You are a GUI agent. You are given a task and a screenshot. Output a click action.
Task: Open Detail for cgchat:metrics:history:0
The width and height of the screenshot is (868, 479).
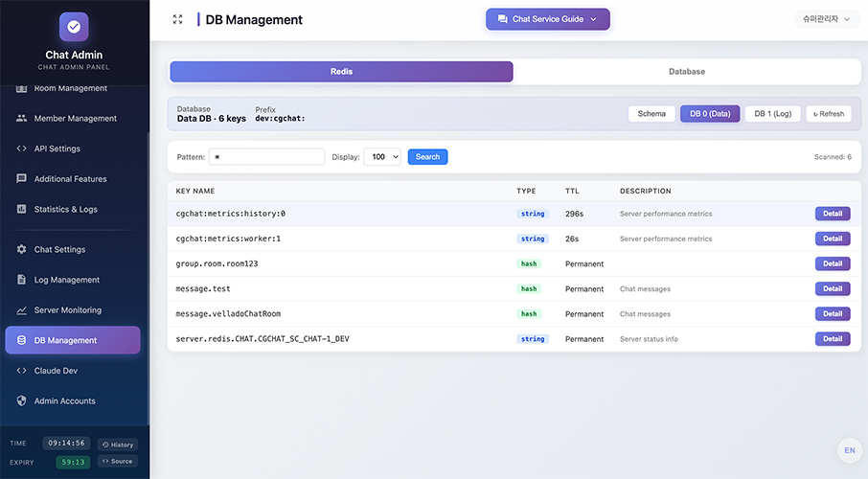pos(832,214)
